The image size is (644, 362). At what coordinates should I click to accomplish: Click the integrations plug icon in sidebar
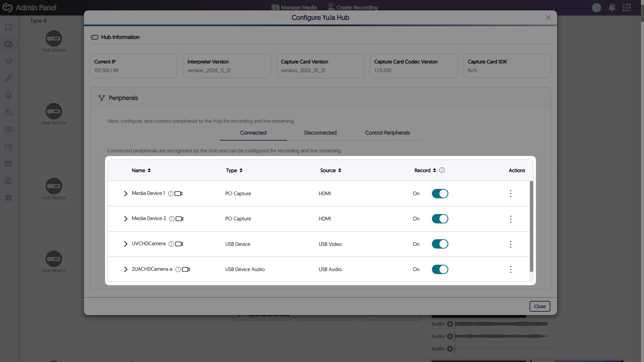[9, 78]
